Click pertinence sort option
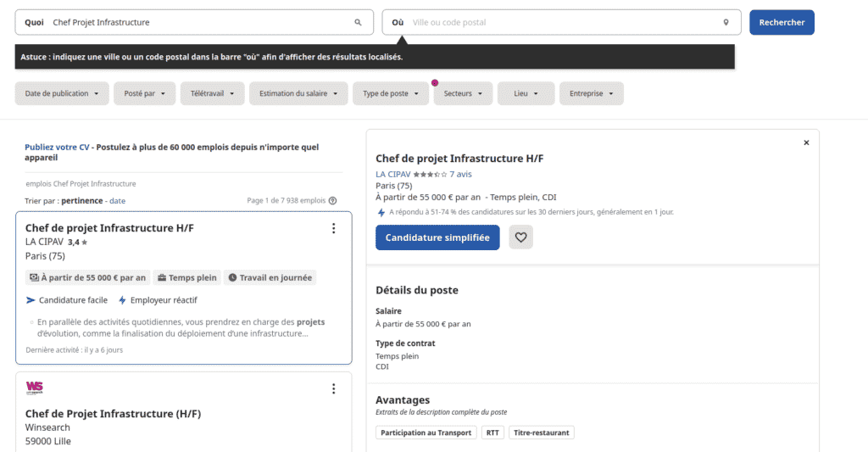Screen dimensions: 868x452 pos(82,201)
